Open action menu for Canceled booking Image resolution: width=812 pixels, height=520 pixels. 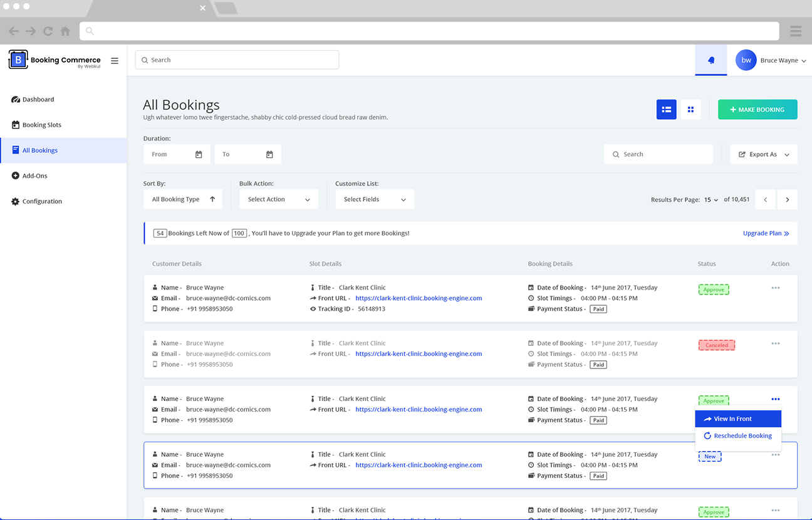[x=776, y=343]
